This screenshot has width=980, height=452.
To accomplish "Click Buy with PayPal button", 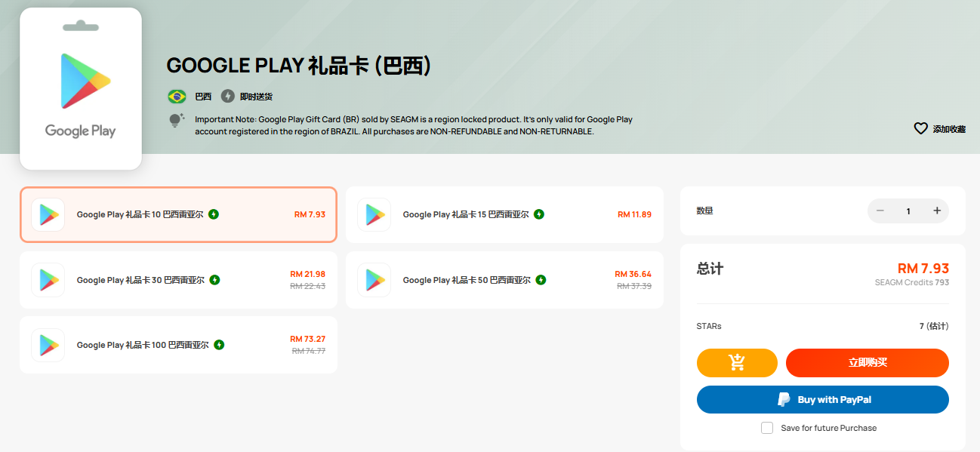I will pos(823,400).
